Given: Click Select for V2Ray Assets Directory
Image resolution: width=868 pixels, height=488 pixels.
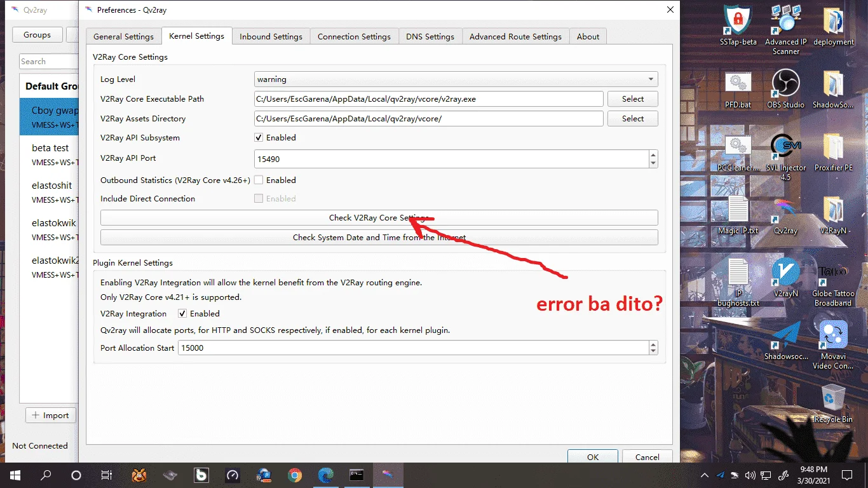Looking at the screenshot, I should pos(633,119).
